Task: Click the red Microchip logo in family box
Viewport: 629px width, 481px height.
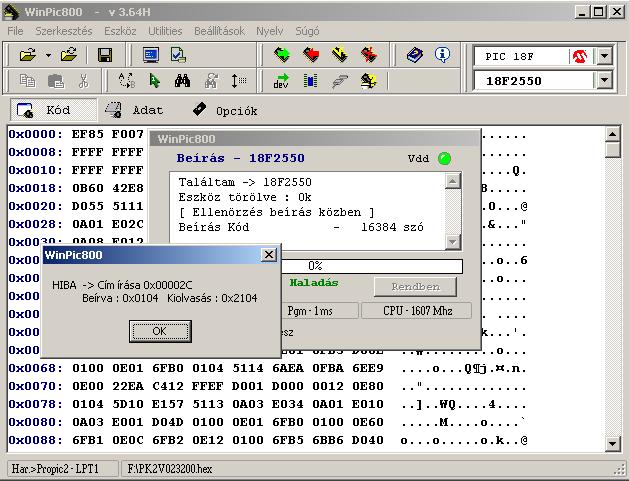Action: pos(580,56)
